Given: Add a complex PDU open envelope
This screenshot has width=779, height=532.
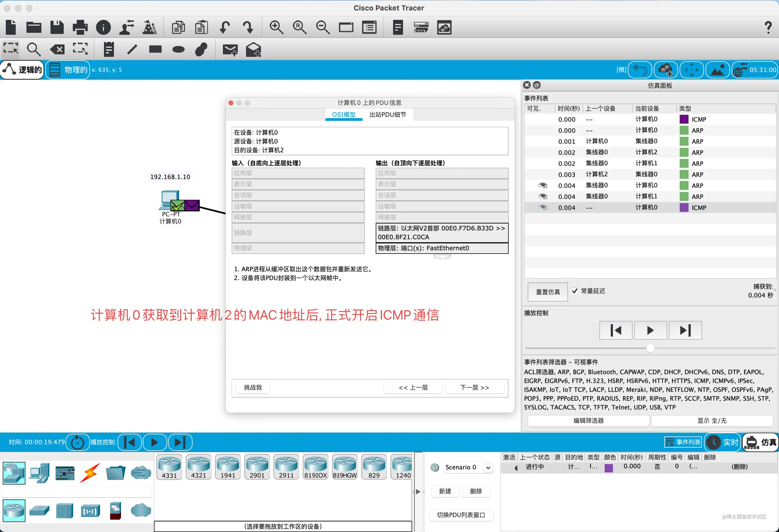Looking at the screenshot, I should point(253,50).
